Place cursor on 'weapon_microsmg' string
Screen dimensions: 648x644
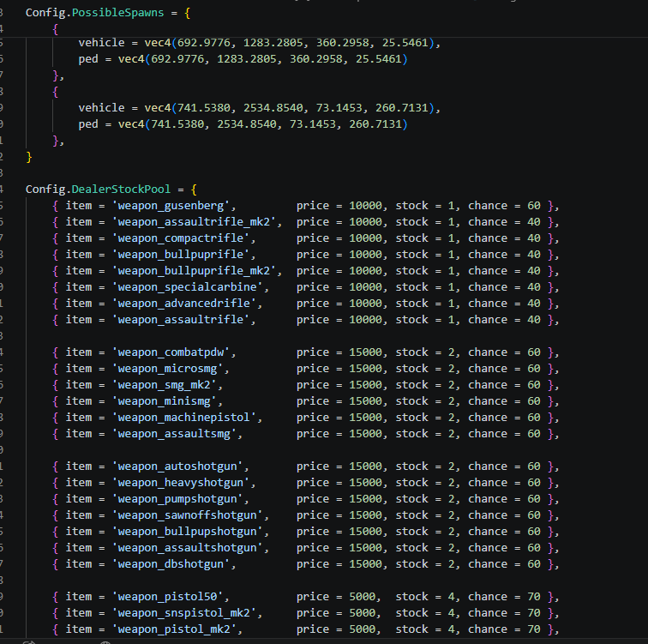click(x=168, y=369)
